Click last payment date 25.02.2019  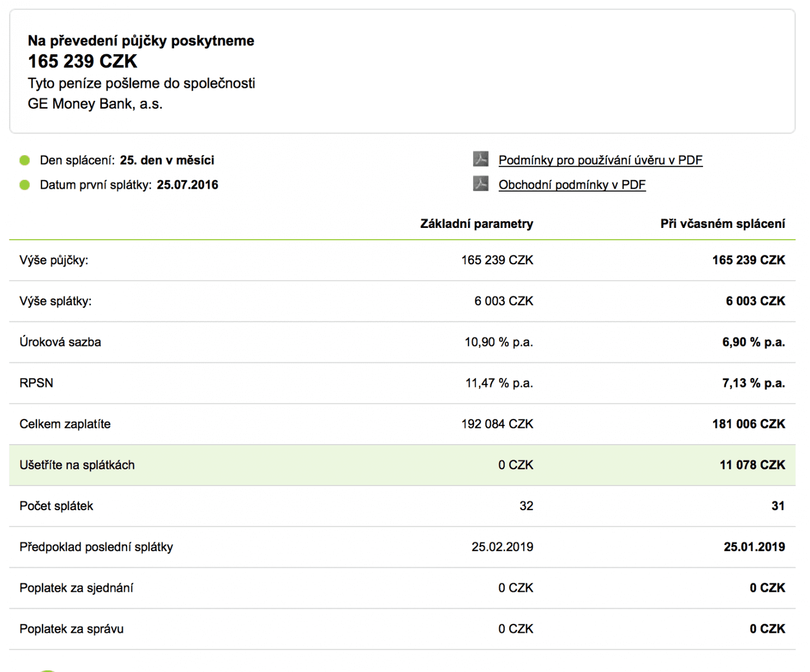click(502, 547)
